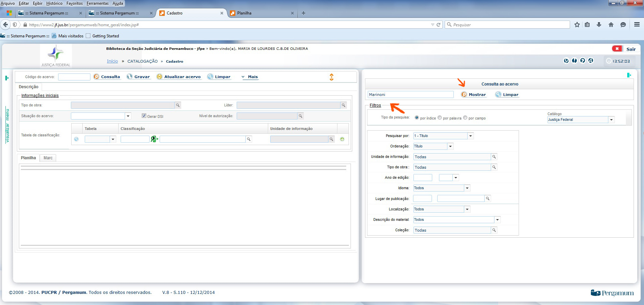The height and width of the screenshot is (305, 644).
Task: Select the 'por campo' search type
Action: [x=465, y=118]
